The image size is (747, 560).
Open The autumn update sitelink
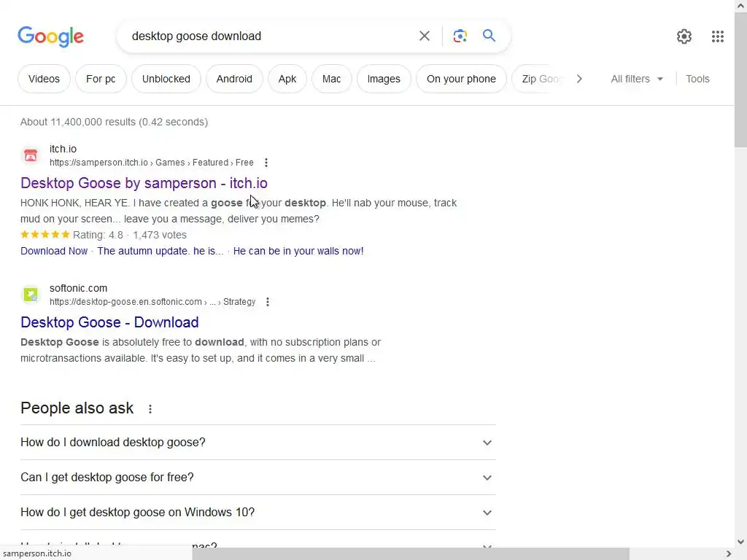[x=160, y=251]
